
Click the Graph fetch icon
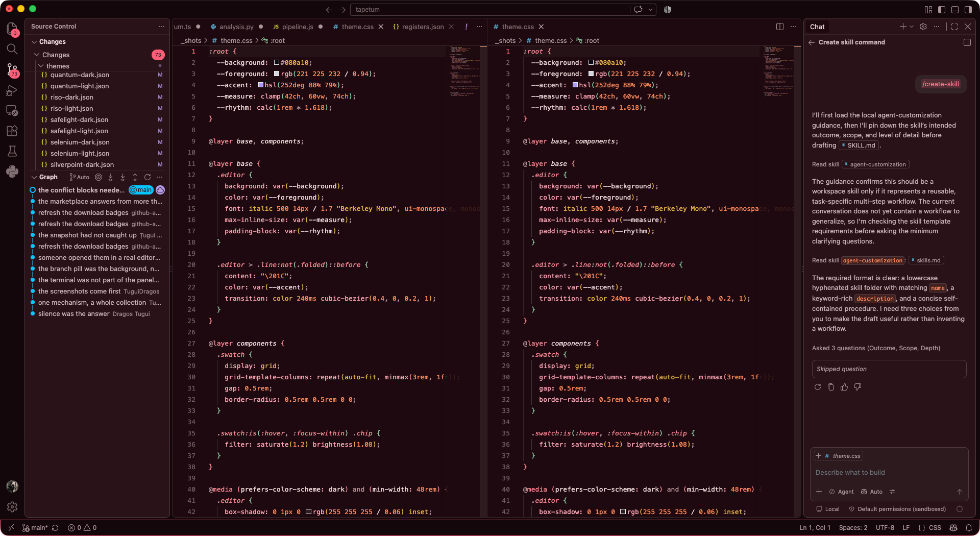click(110, 177)
